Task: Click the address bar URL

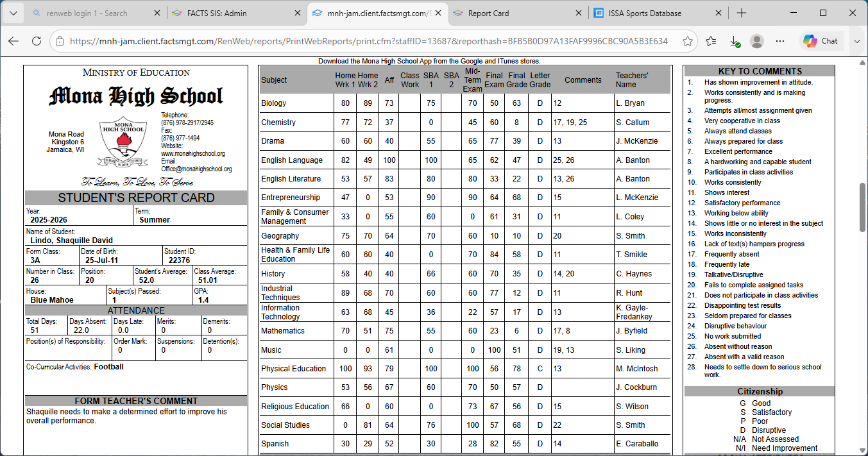Action: [368, 41]
